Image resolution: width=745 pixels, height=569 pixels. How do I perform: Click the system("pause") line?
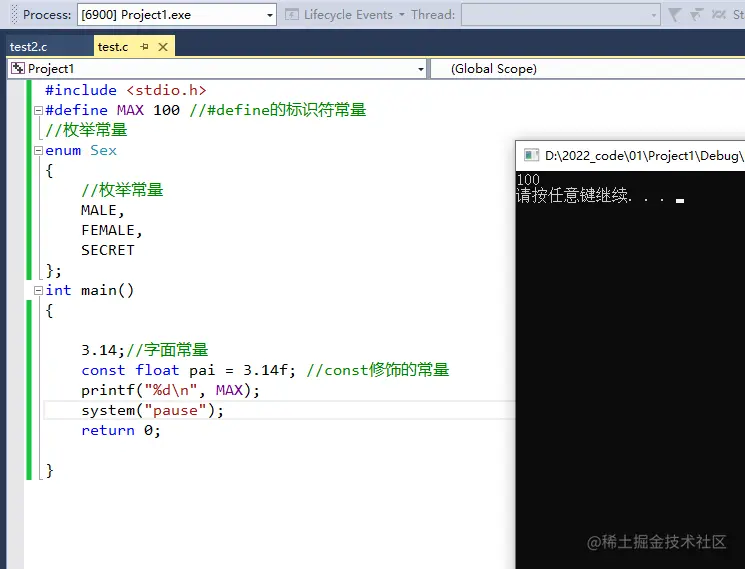coord(152,410)
